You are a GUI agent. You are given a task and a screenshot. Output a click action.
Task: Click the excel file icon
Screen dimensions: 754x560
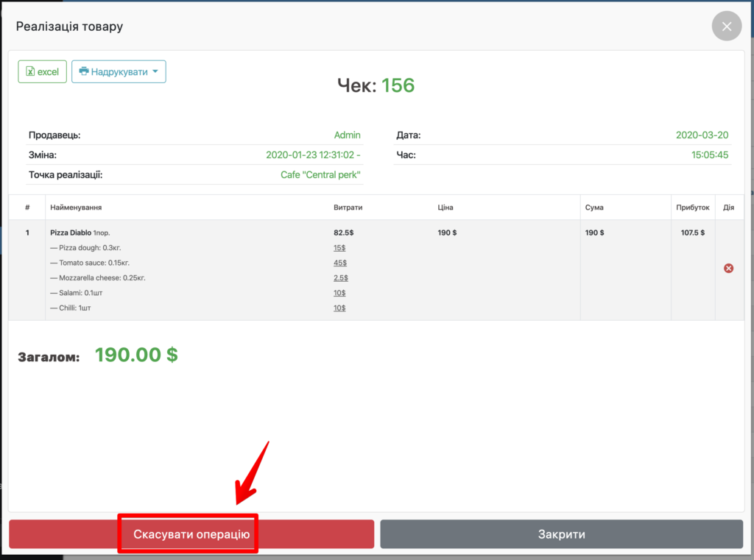coord(30,71)
